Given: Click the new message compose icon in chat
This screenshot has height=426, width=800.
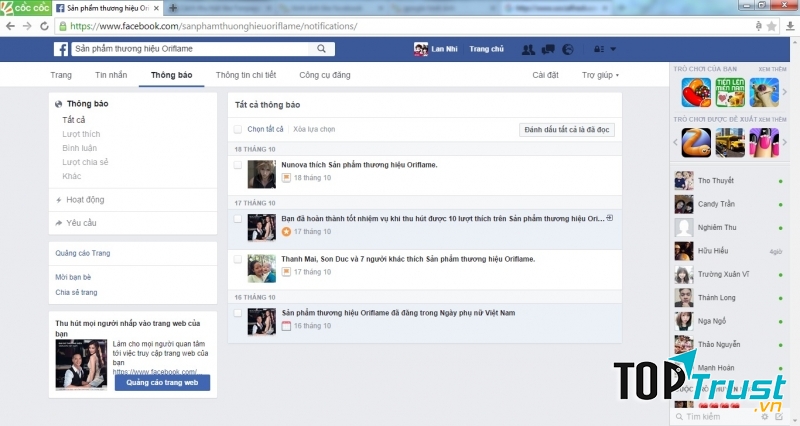Looking at the screenshot, I should click(x=779, y=417).
